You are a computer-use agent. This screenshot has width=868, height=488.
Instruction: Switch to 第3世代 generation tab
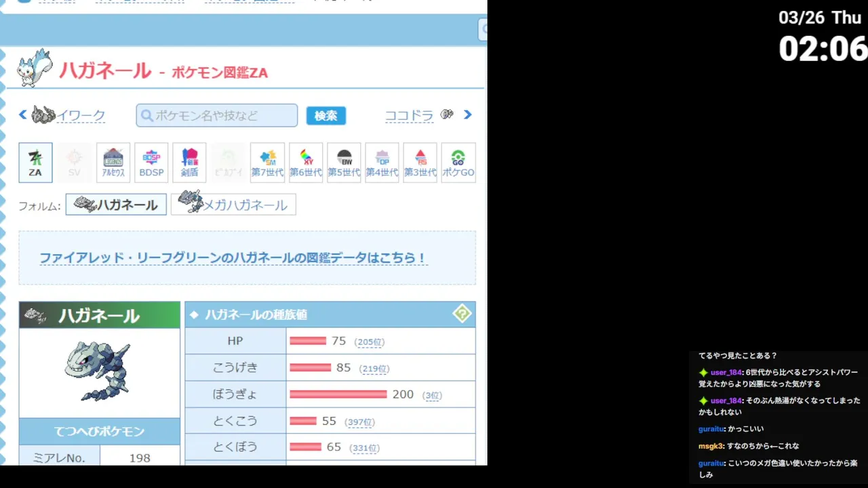pyautogui.click(x=420, y=163)
